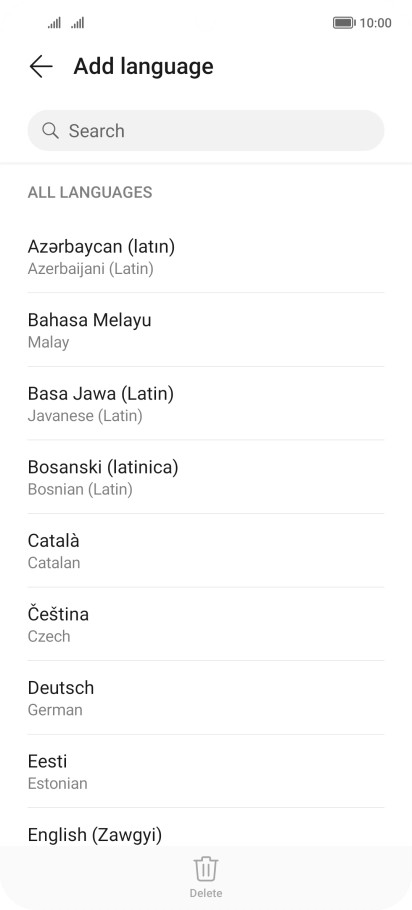Tap the 10:00 clock in status bar
Image resolution: width=412 pixels, height=910 pixels.
pos(375,23)
